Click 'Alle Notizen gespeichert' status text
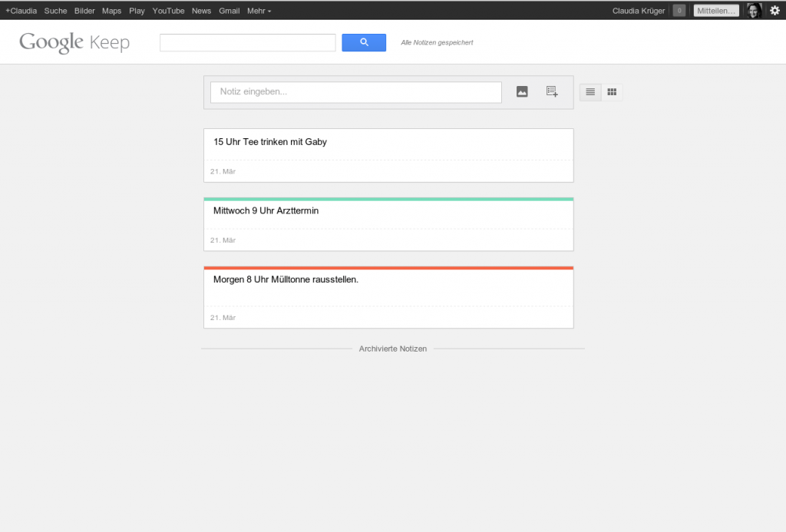The height and width of the screenshot is (532, 786). [x=437, y=43]
